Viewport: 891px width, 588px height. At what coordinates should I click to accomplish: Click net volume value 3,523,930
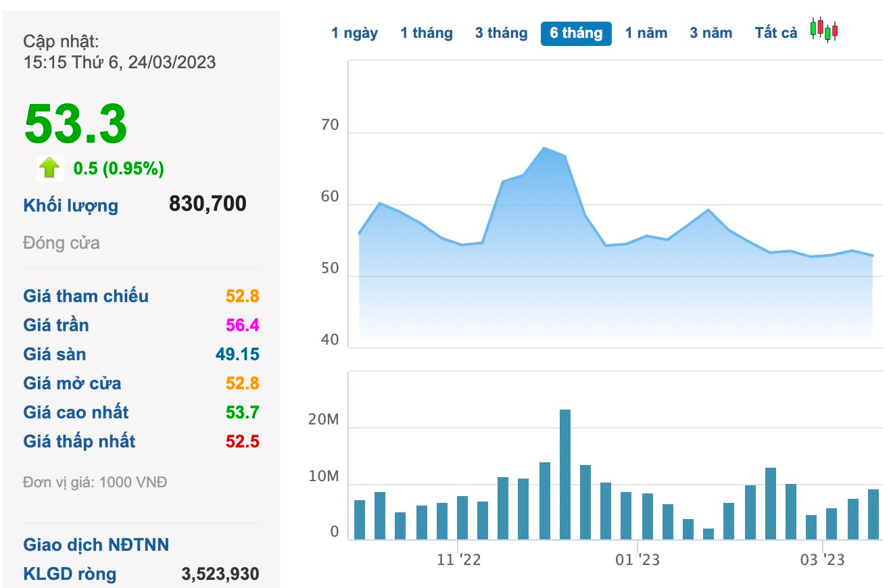[x=220, y=574]
